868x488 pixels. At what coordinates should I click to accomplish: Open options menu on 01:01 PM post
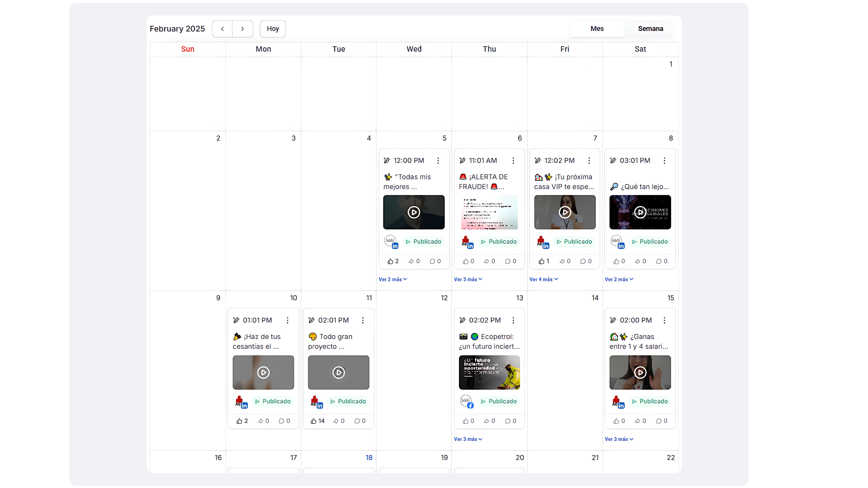click(x=287, y=320)
